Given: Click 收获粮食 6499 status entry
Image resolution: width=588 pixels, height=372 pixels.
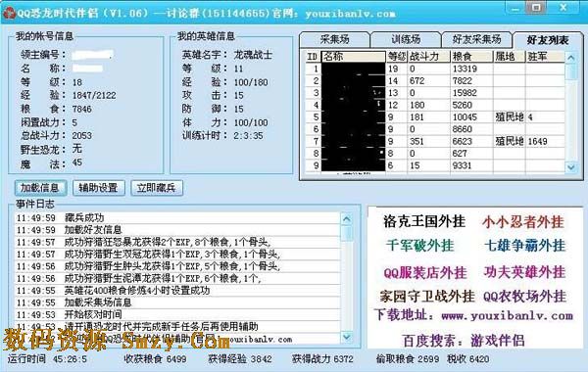Looking at the screenshot, I should [155, 359].
